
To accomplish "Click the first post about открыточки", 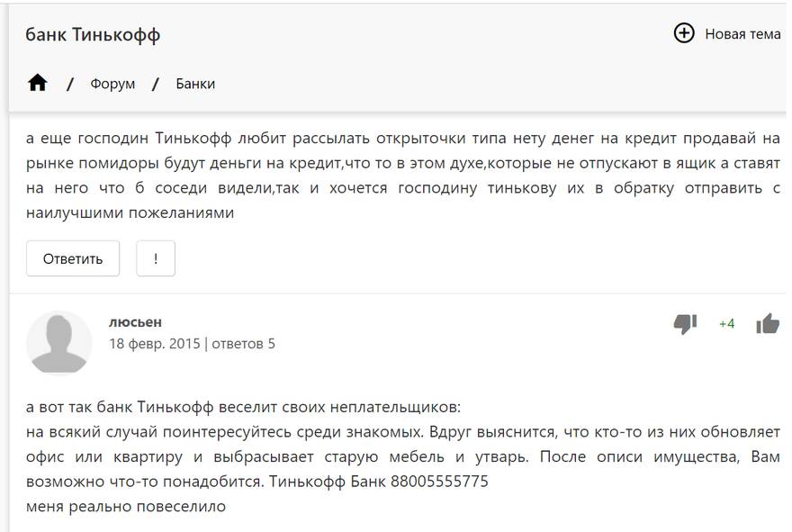I will click(x=402, y=176).
